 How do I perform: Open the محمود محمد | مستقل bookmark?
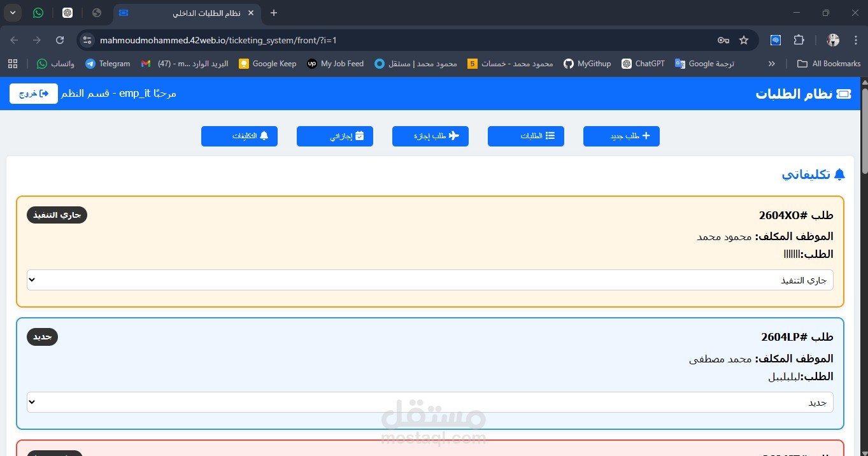(416, 64)
